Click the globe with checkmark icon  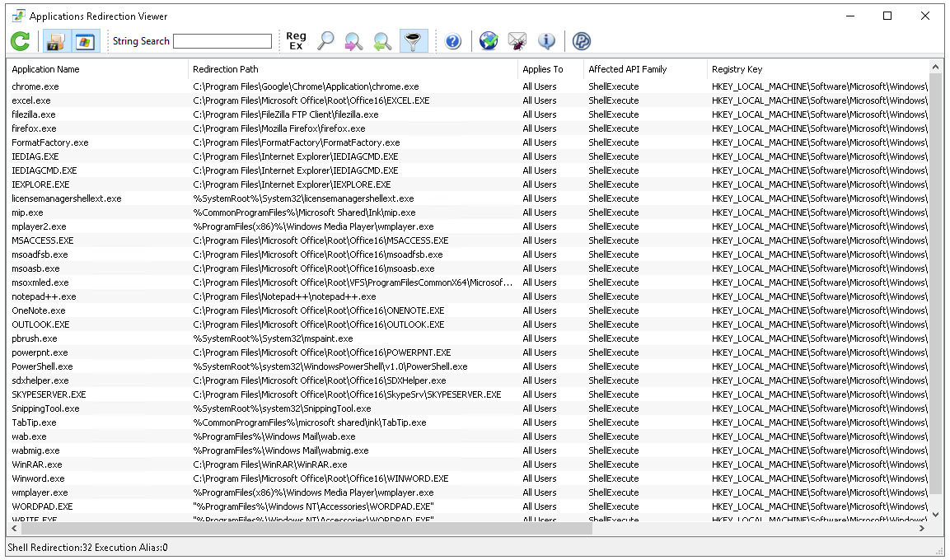coord(489,41)
